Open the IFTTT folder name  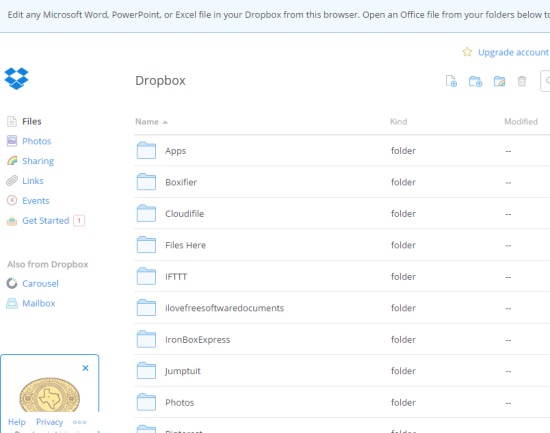point(176,277)
